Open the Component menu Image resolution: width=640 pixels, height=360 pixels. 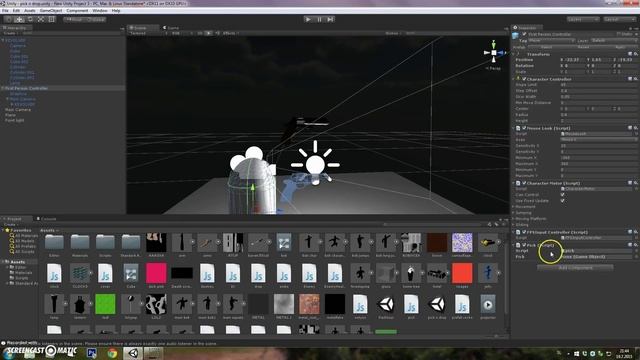click(77, 11)
